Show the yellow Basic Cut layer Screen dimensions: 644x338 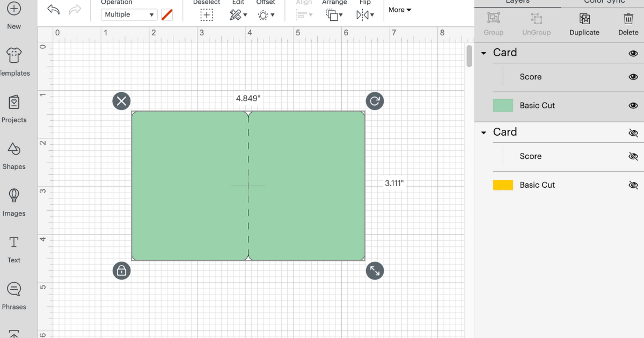coord(633,185)
